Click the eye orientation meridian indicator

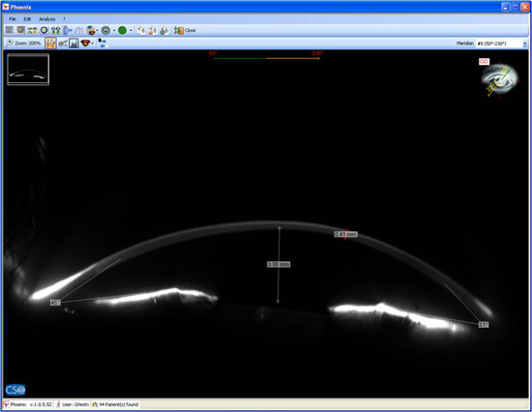tap(499, 79)
